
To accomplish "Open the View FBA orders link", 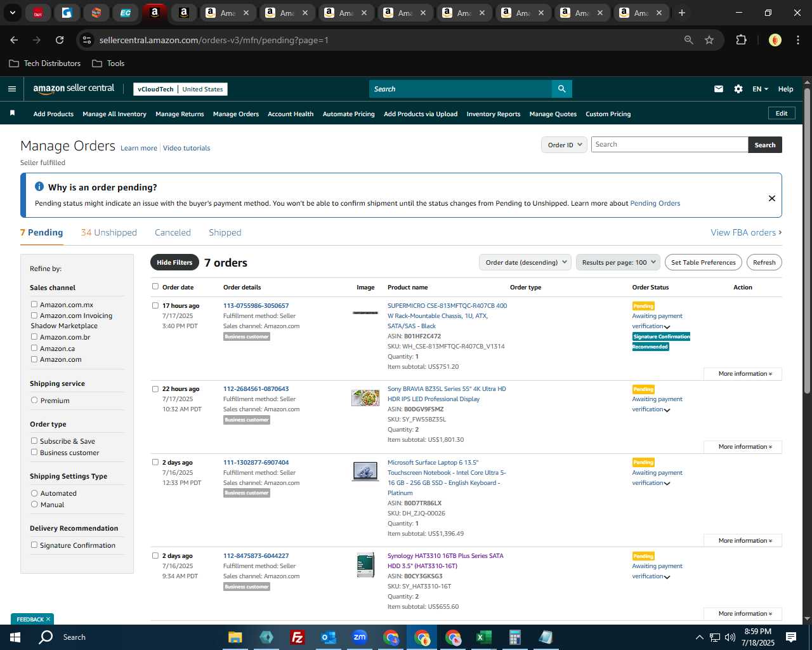I will [x=746, y=232].
